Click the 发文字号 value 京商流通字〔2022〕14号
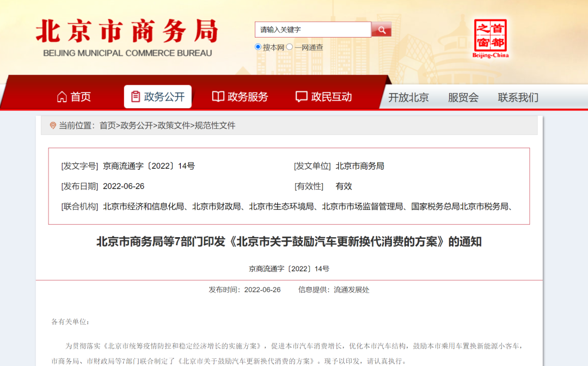This screenshot has width=588, height=366. 149,166
